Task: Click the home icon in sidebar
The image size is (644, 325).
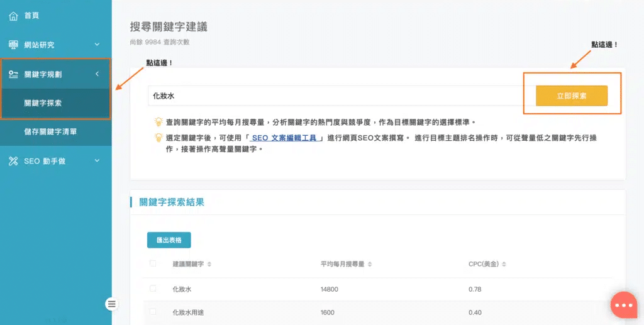Action: (x=13, y=16)
